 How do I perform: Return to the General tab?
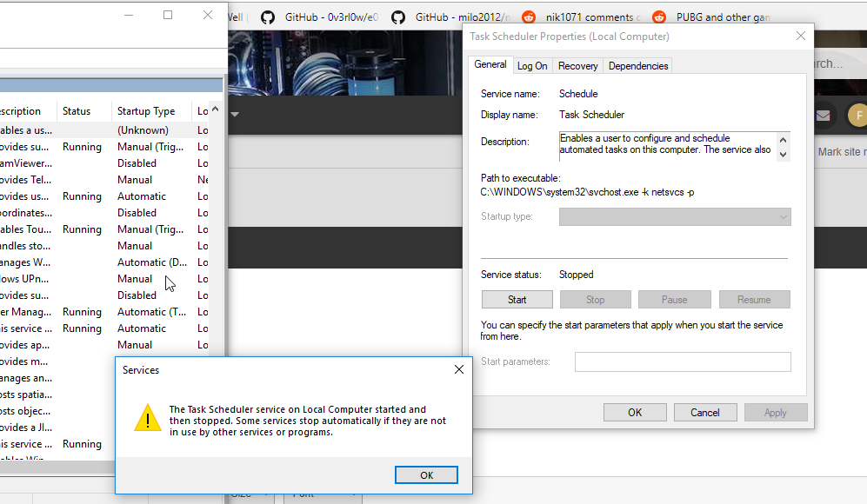tap(490, 64)
